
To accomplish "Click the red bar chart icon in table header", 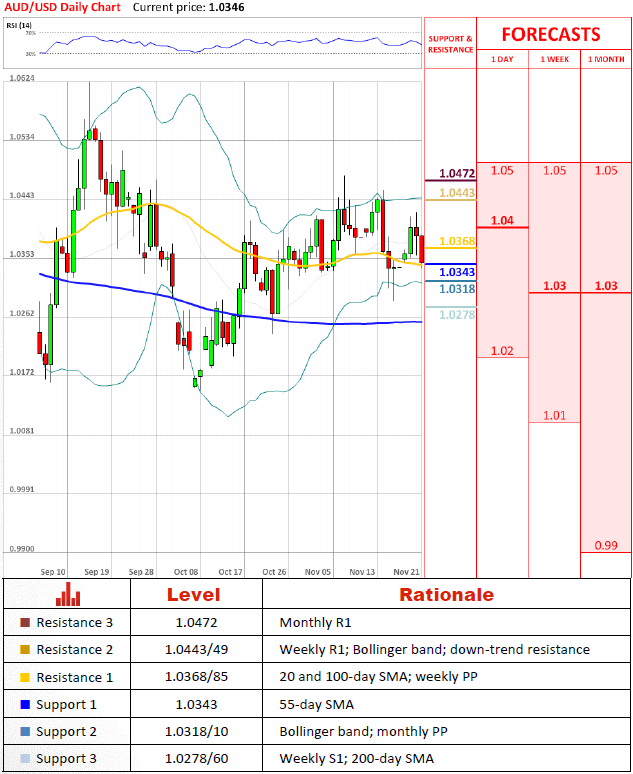I will pos(68,594).
